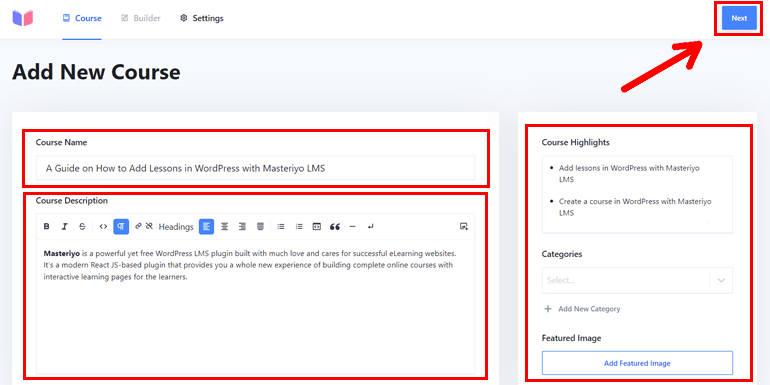
Task: Toggle left text alignment
Action: pyautogui.click(x=206, y=226)
